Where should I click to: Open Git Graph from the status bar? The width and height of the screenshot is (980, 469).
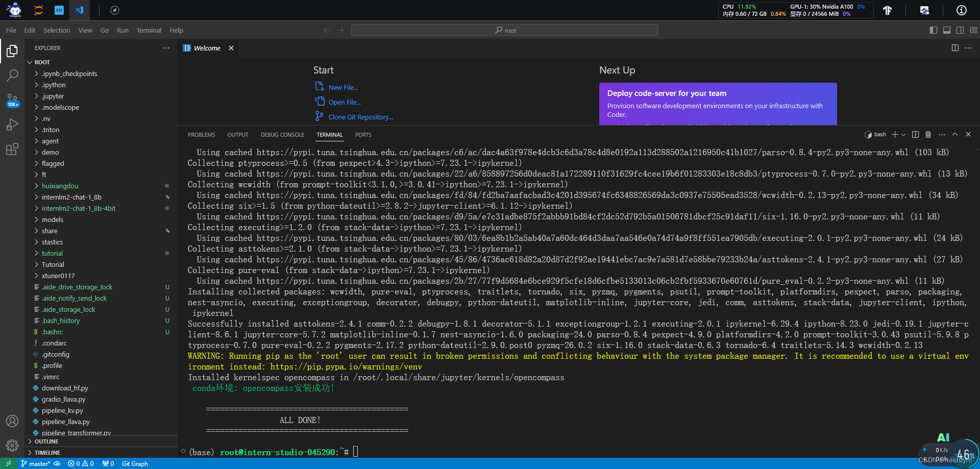click(135, 464)
